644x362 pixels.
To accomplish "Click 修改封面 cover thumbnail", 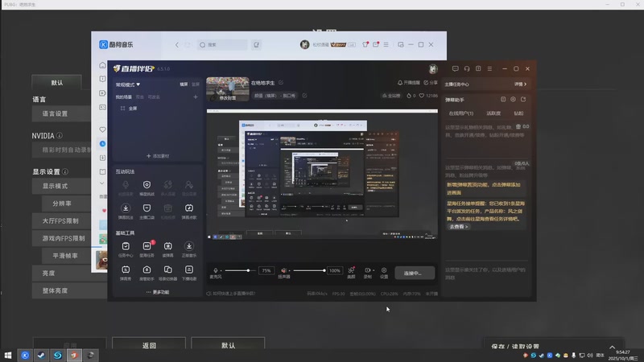I will (228, 89).
